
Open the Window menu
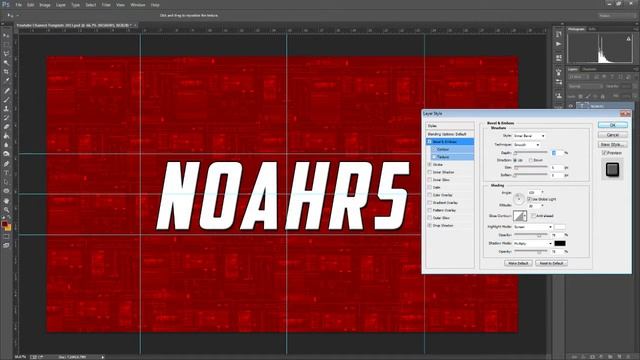coord(138,5)
